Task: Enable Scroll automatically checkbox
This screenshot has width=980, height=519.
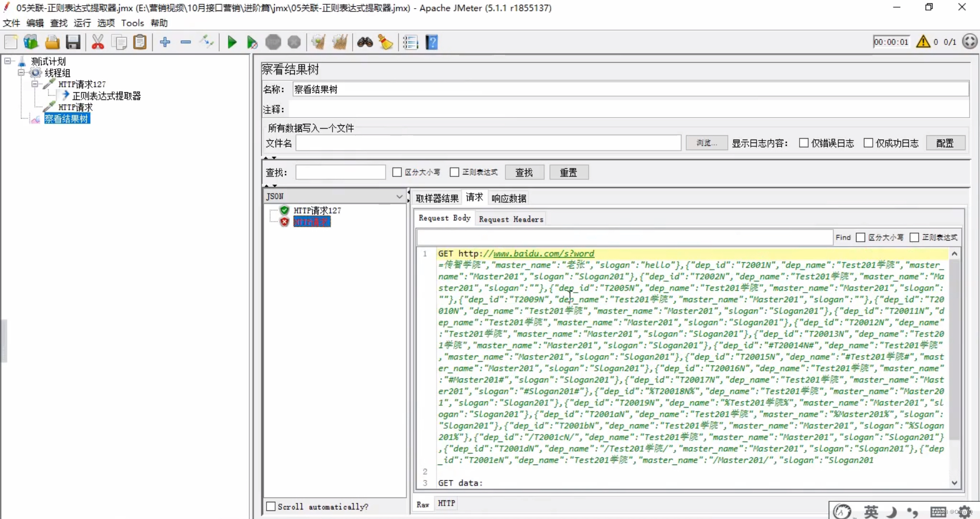Action: coord(271,506)
